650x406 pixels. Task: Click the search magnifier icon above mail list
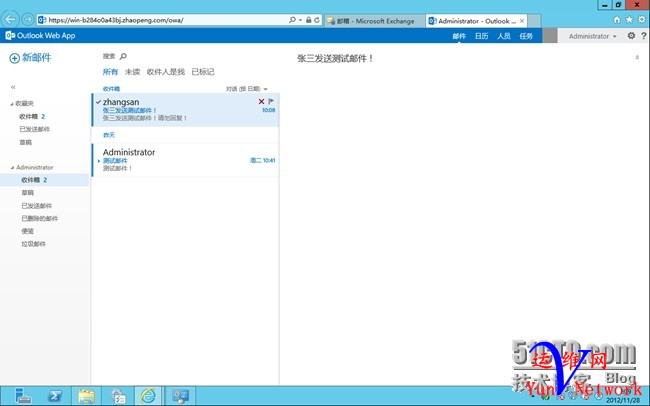tap(123, 56)
